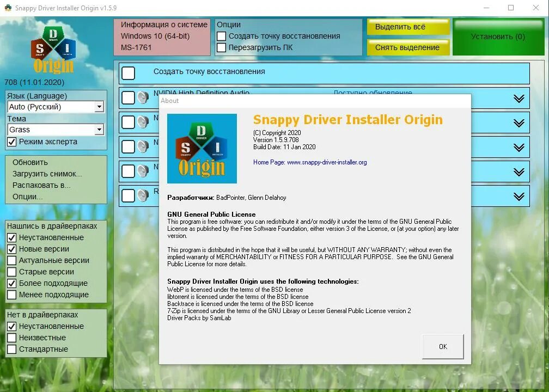
Task: Minimize the Snappy Driver Installer window
Action: tap(486, 8)
